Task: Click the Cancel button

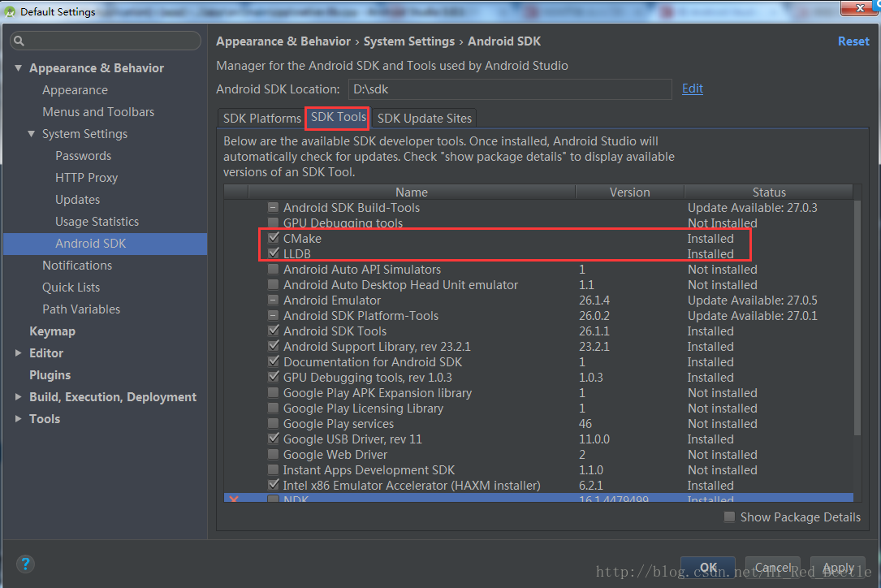Action: tap(773, 568)
